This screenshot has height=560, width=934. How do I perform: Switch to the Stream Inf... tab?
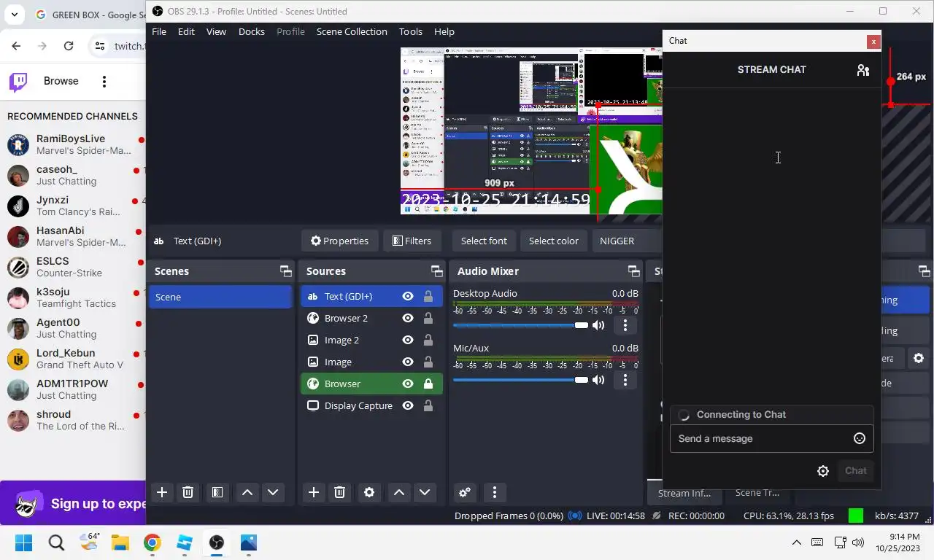coord(684,493)
